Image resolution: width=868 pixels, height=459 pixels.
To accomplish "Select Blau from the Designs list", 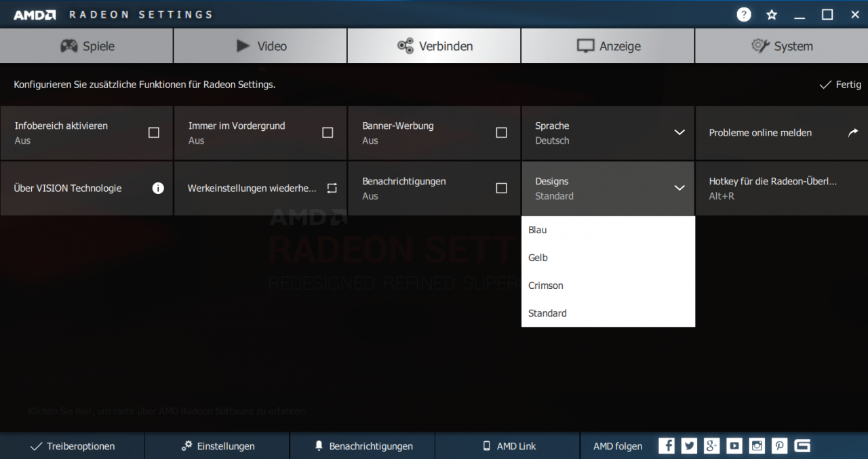I will [x=608, y=230].
